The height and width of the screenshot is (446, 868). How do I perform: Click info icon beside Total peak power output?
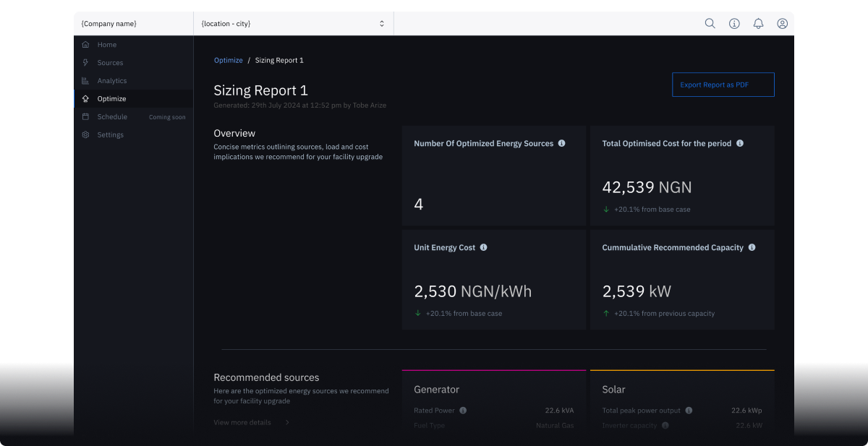pyautogui.click(x=689, y=410)
